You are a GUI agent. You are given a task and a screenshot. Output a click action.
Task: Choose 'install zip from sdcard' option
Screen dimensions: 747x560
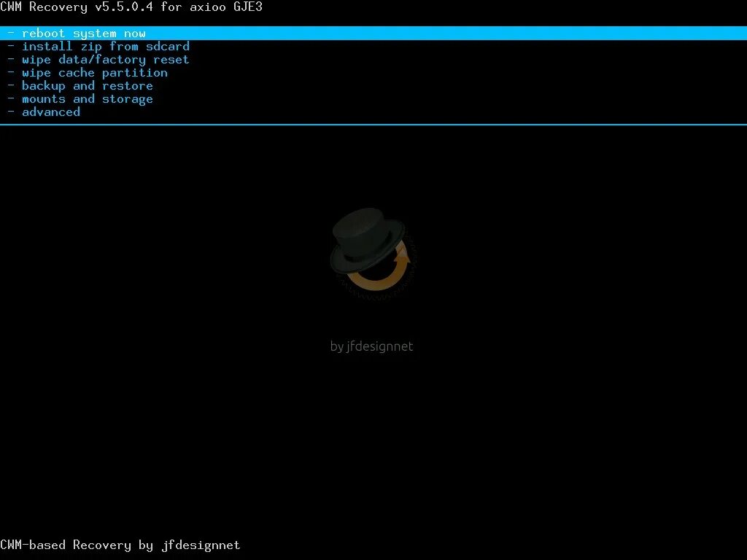(x=99, y=47)
